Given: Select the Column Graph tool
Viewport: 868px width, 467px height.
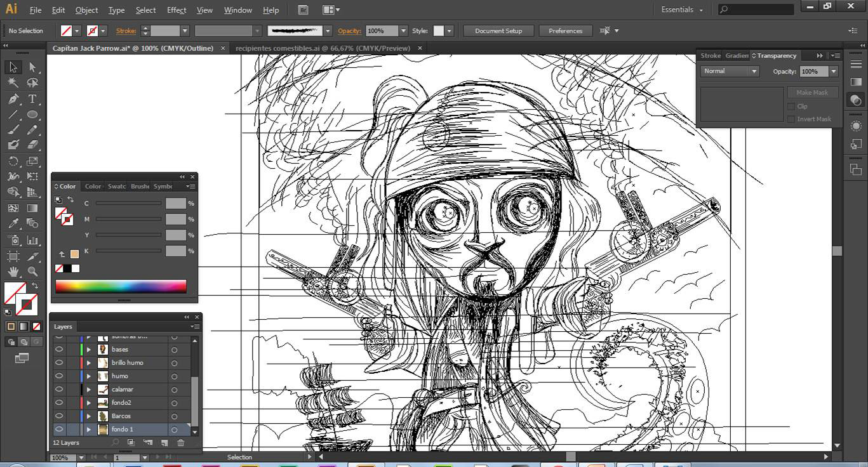Looking at the screenshot, I should pos(32,240).
